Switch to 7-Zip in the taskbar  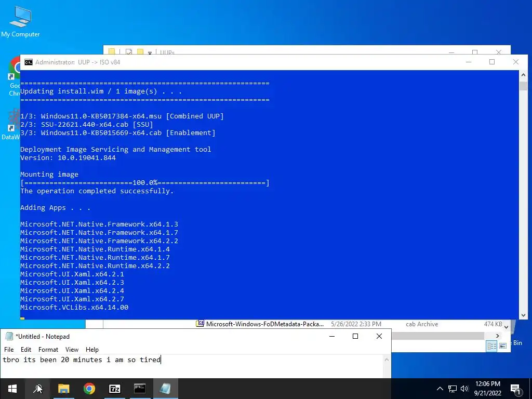point(115,389)
